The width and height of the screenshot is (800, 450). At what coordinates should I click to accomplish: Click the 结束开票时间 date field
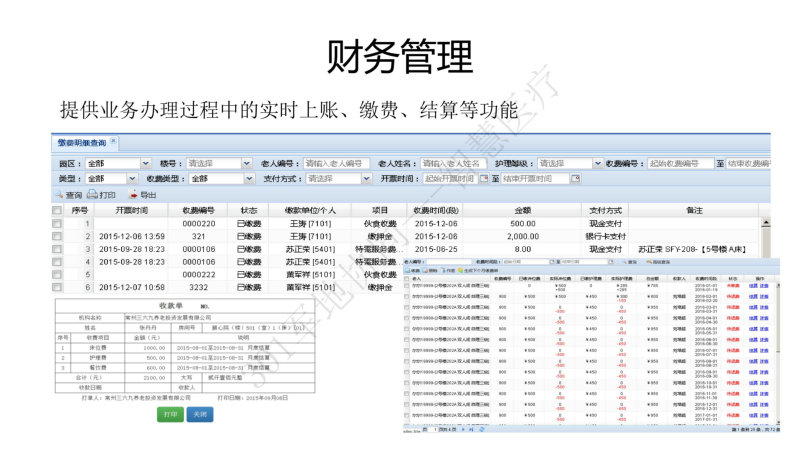(535, 179)
